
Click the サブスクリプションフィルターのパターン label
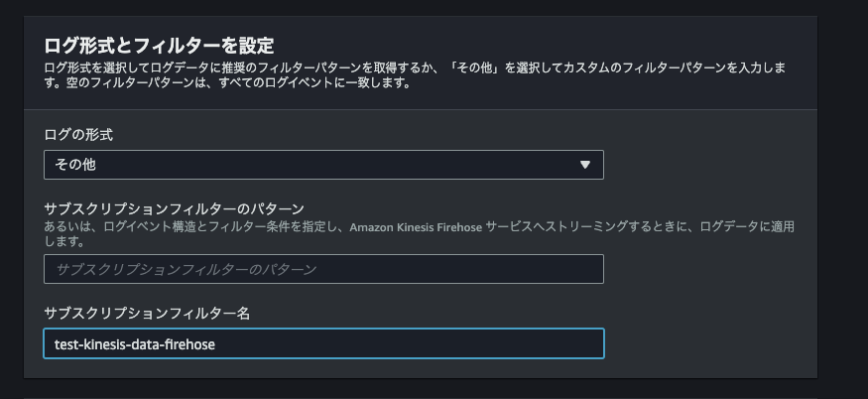(x=174, y=208)
